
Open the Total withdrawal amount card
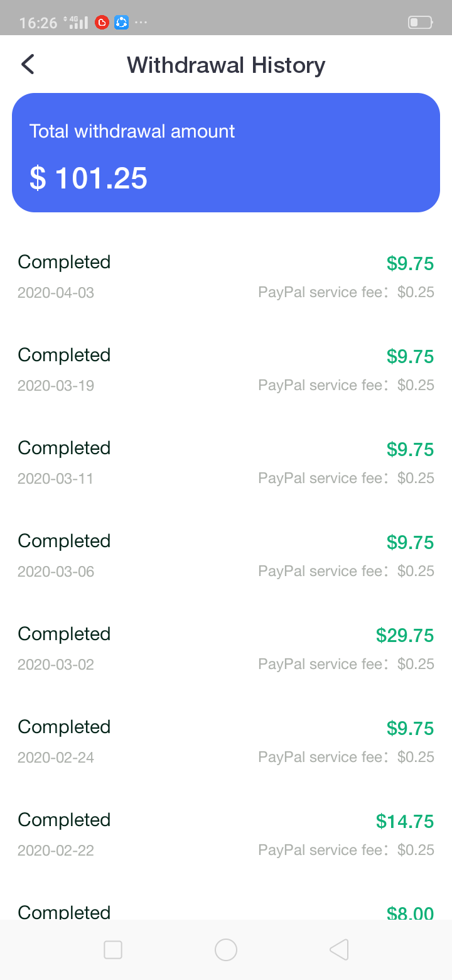tap(226, 153)
